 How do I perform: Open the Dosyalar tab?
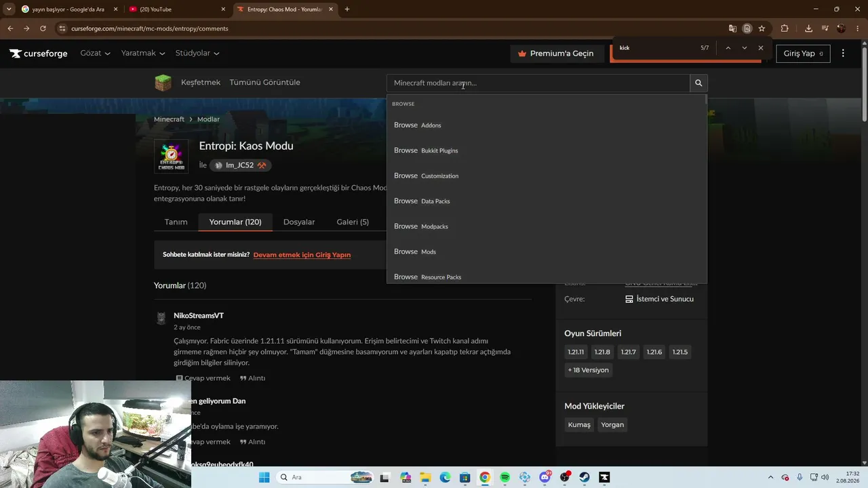[x=299, y=222]
